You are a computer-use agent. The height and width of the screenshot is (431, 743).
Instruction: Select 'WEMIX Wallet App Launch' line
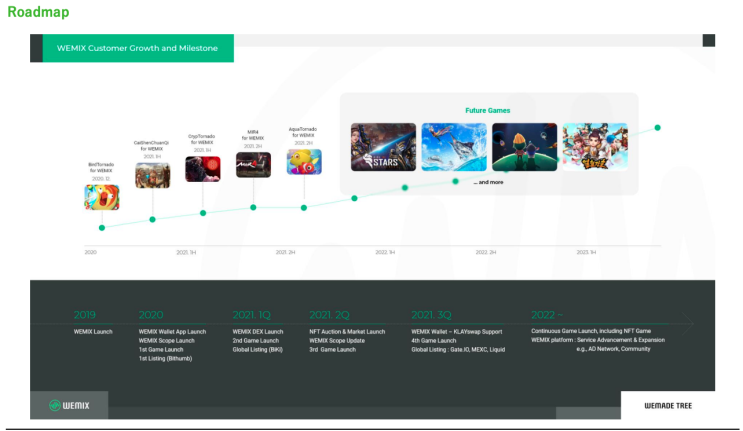(172, 332)
